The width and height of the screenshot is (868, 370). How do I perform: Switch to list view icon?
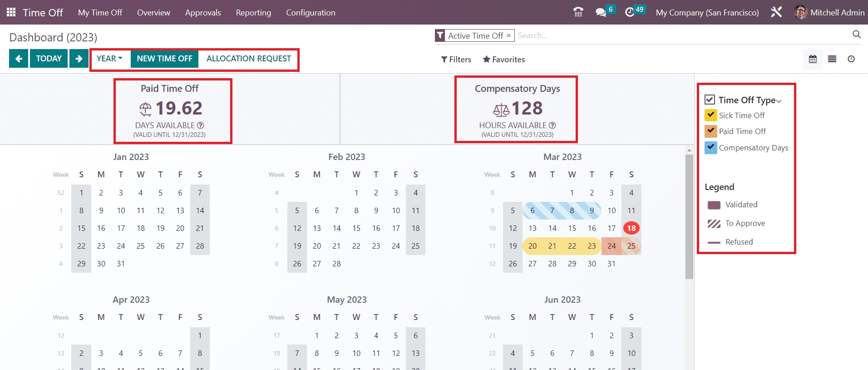tap(832, 59)
